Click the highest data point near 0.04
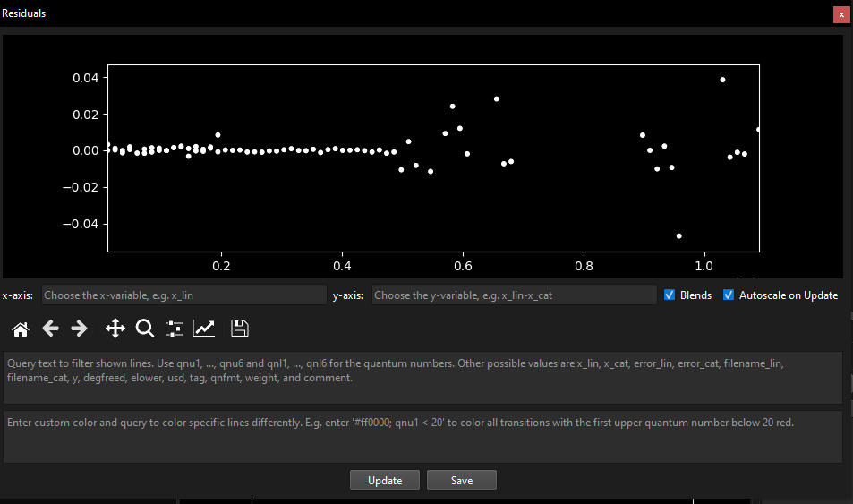Viewport: 853px width, 504px height. [x=722, y=80]
